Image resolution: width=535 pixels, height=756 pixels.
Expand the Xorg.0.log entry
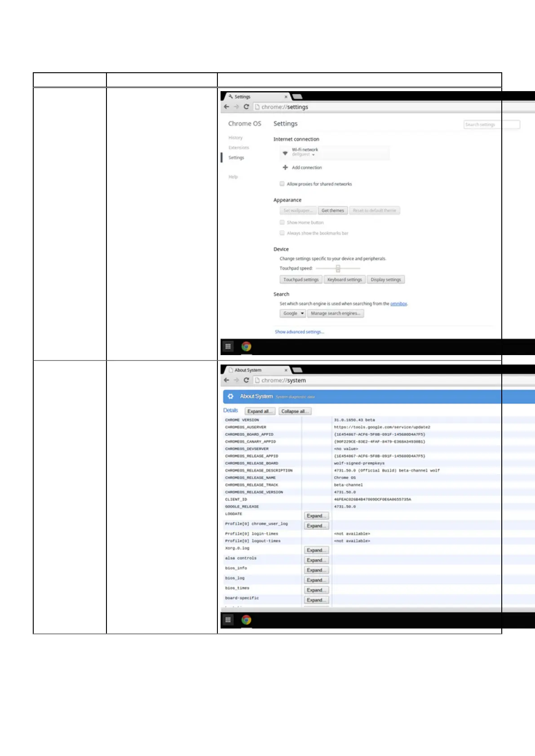point(317,550)
